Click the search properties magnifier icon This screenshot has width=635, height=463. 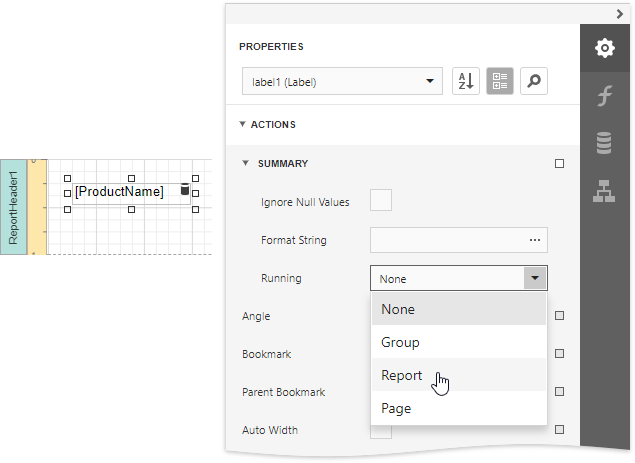tap(534, 82)
